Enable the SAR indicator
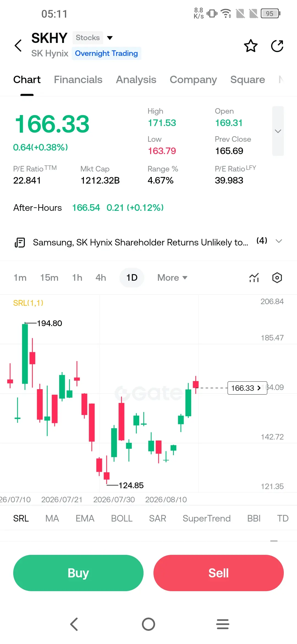This screenshot has width=297, height=644. point(158,518)
